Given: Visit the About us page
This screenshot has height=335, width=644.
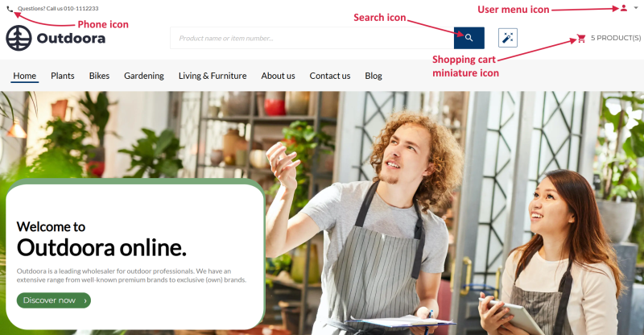Looking at the screenshot, I should (x=278, y=76).
